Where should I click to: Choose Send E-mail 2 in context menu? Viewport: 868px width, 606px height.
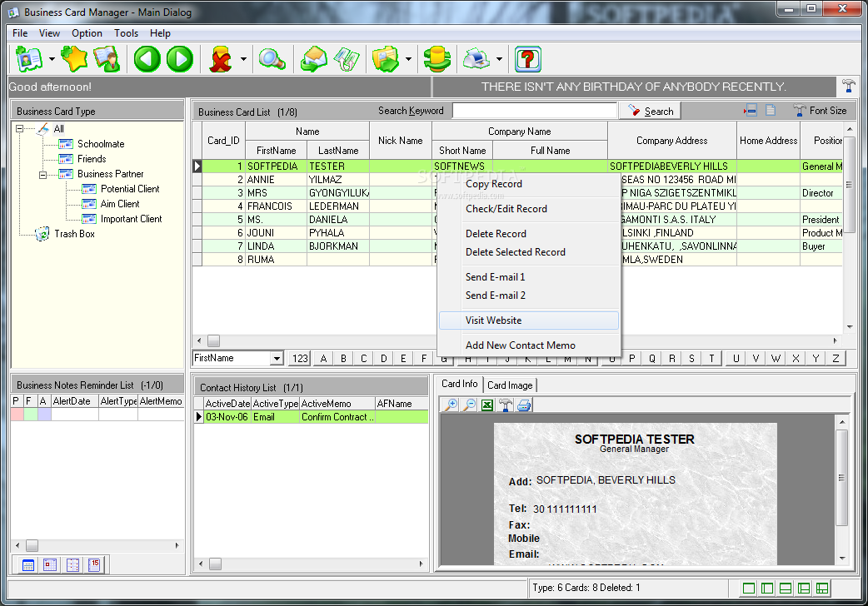click(x=529, y=296)
